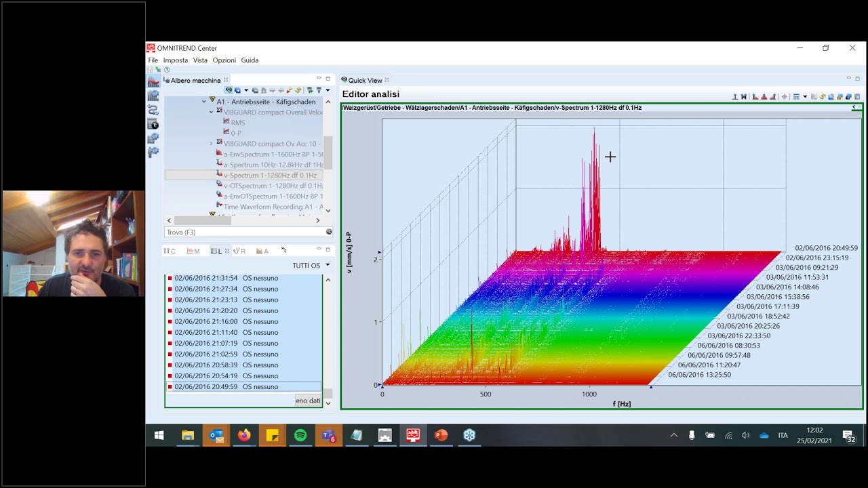Collapse A1 - Antriebsseite - Käfigschaden node
The image size is (868, 488).
203,102
